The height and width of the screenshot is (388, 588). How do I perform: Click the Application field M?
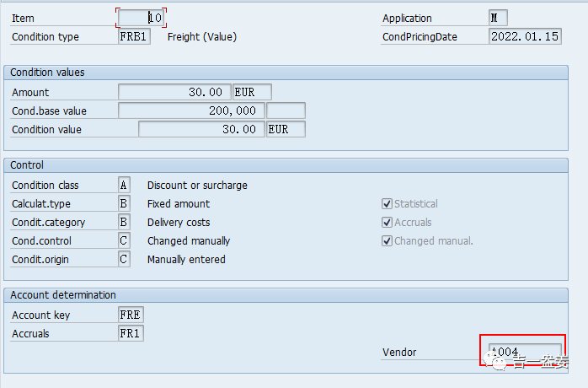pos(498,18)
